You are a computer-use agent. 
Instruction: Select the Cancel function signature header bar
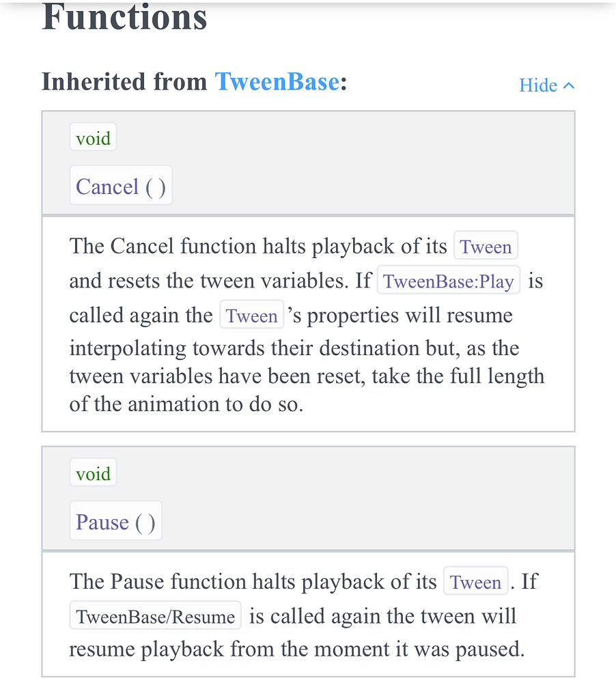pos(308,163)
